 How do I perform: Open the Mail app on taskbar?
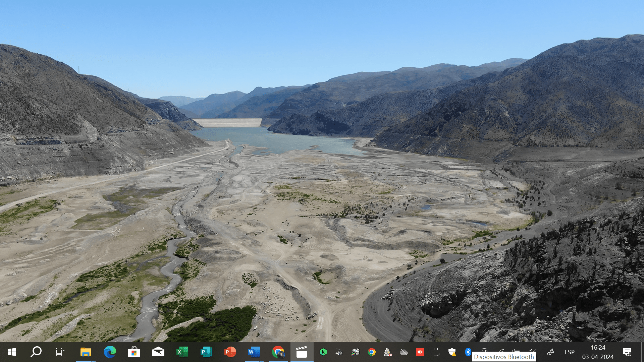pyautogui.click(x=158, y=352)
